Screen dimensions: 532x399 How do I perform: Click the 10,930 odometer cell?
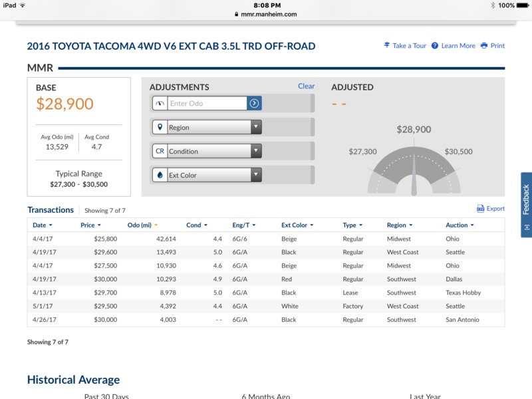(x=166, y=265)
